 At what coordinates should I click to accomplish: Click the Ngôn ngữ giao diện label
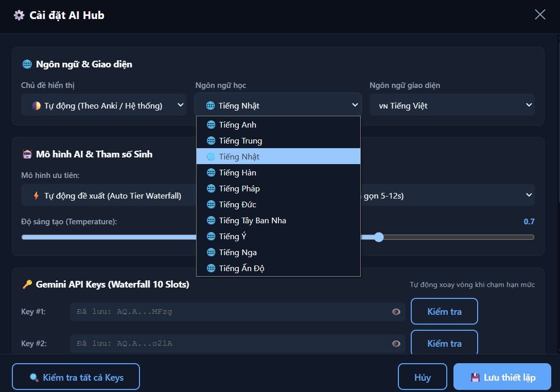(x=405, y=85)
